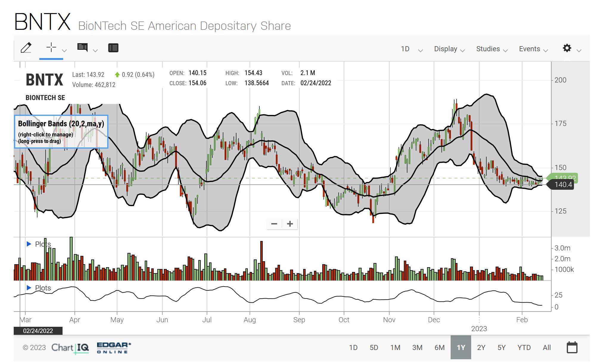This screenshot has height=364, width=604.
Task: Open the calendar date range picker
Action: (572, 348)
